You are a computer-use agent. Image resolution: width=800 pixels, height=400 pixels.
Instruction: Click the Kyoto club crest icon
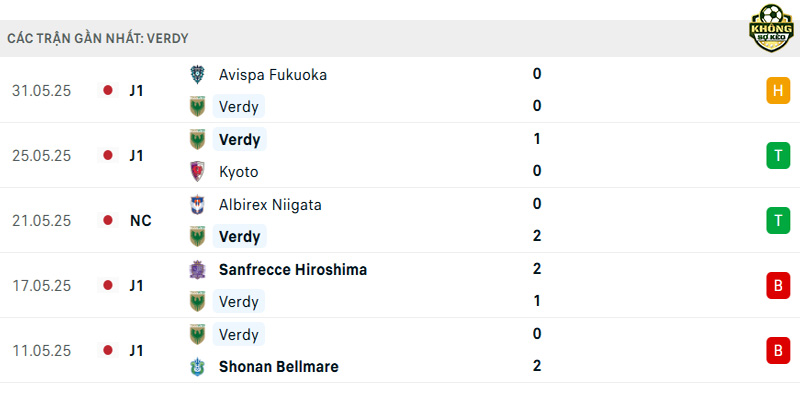click(197, 171)
